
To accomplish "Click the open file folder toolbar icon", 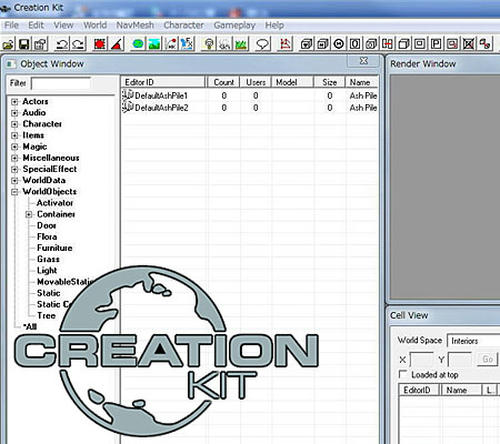I will 8,44.
